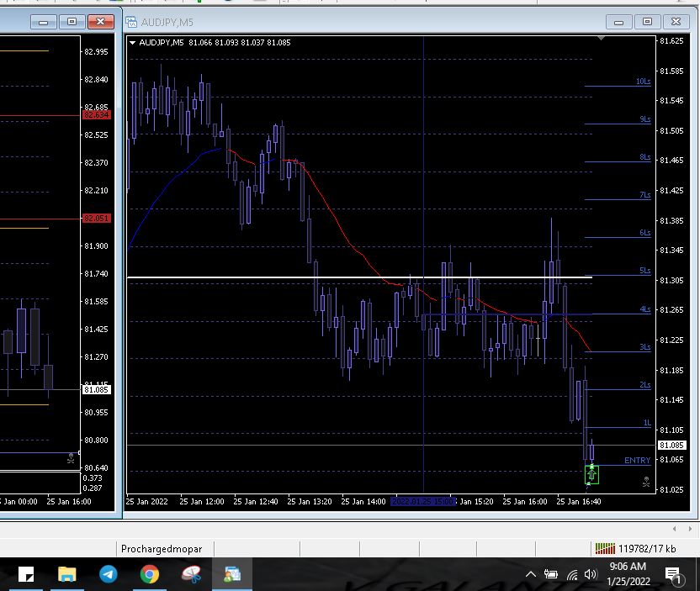This screenshot has height=591, width=700.
Task: Restore the left chart window
Action: point(72,21)
